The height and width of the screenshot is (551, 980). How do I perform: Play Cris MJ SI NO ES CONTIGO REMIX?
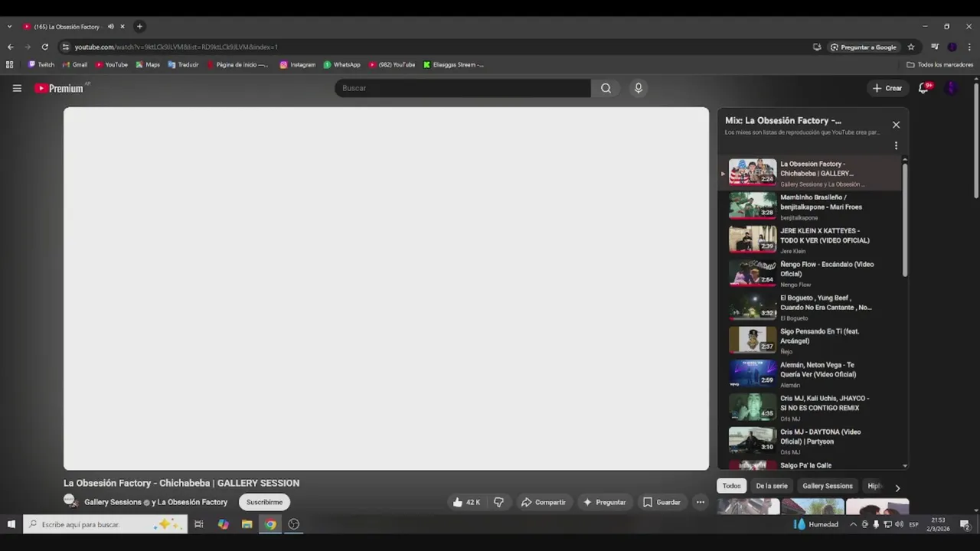click(812, 407)
